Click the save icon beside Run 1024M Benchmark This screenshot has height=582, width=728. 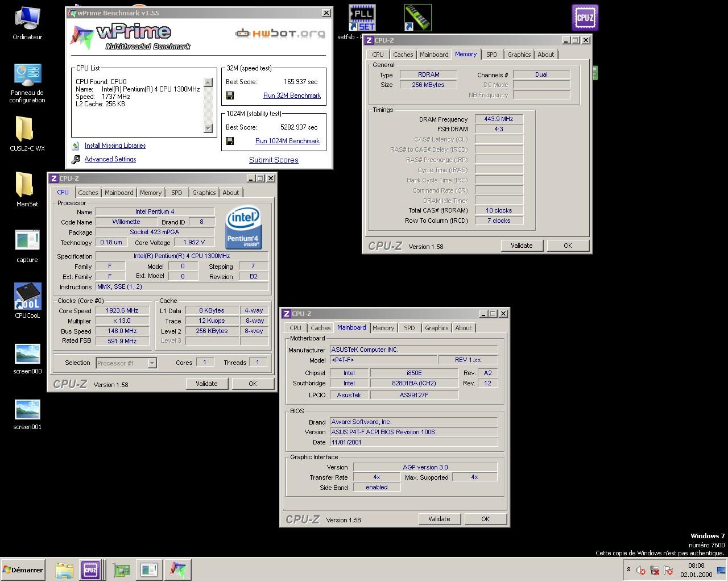click(230, 141)
